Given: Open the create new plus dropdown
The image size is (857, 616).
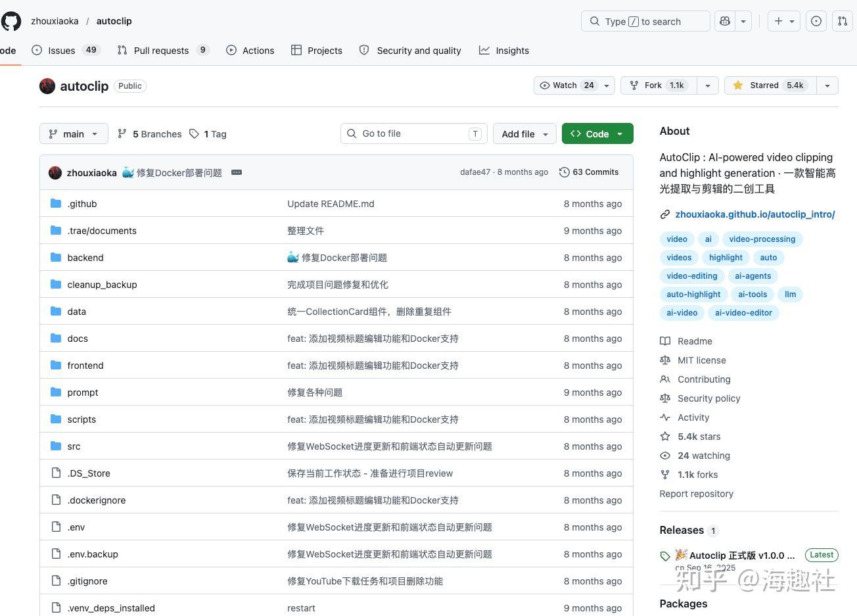Looking at the screenshot, I should click(x=784, y=21).
